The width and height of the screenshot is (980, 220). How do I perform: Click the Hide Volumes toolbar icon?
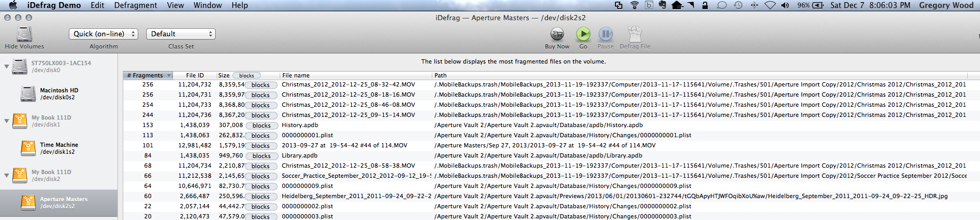24,34
